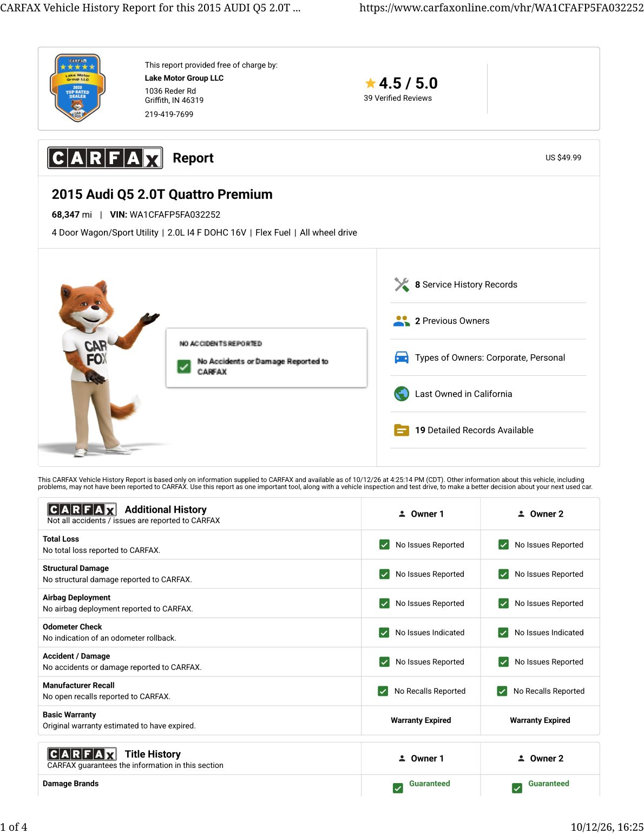Click the Top-Rated Dealer badge icon

(78, 88)
